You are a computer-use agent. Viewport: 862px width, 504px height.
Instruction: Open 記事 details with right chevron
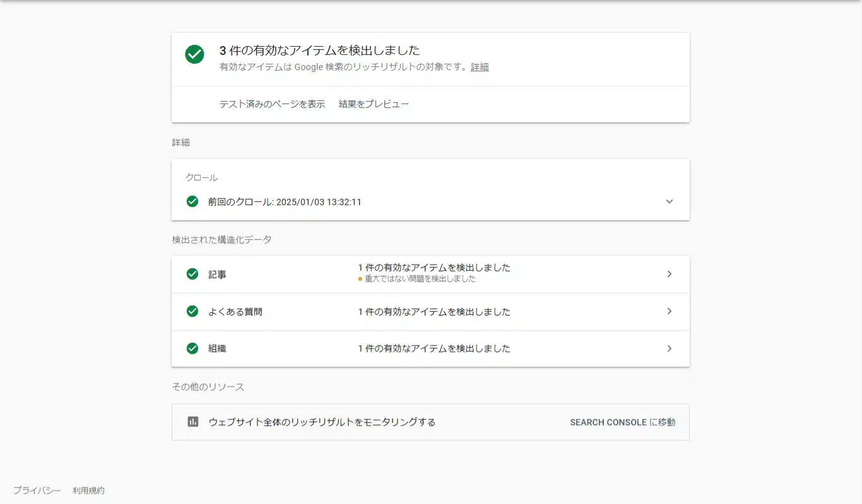(670, 274)
